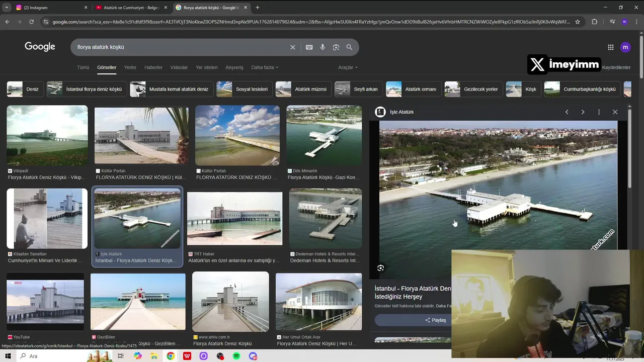Open the Google apps grid
This screenshot has width=644, height=362.
pos(610,47)
